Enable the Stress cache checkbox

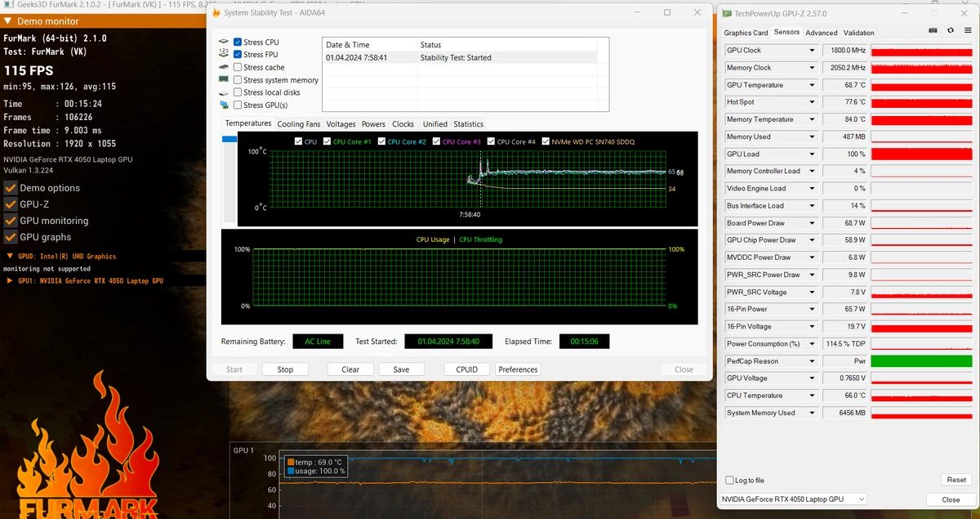tap(238, 67)
